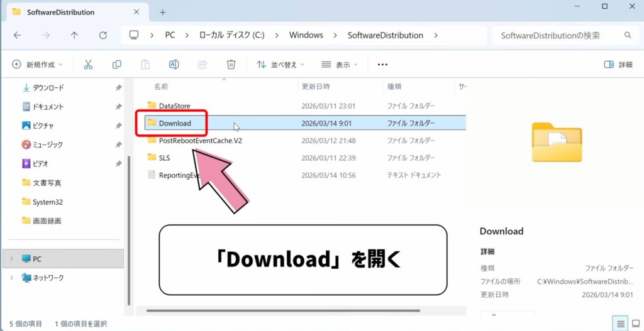Screen dimensions: 644x331
Task: Click the Share icon in toolbar
Action: pyautogui.click(x=203, y=65)
